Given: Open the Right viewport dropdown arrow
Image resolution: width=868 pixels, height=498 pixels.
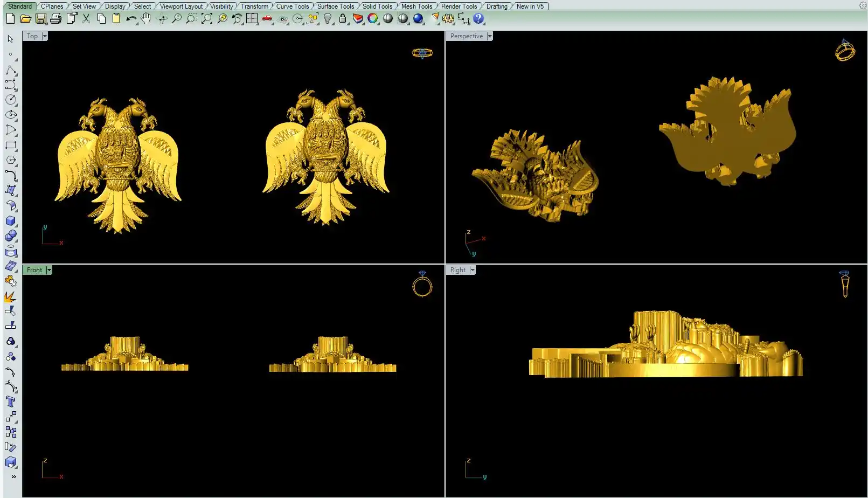Looking at the screenshot, I should (x=473, y=270).
